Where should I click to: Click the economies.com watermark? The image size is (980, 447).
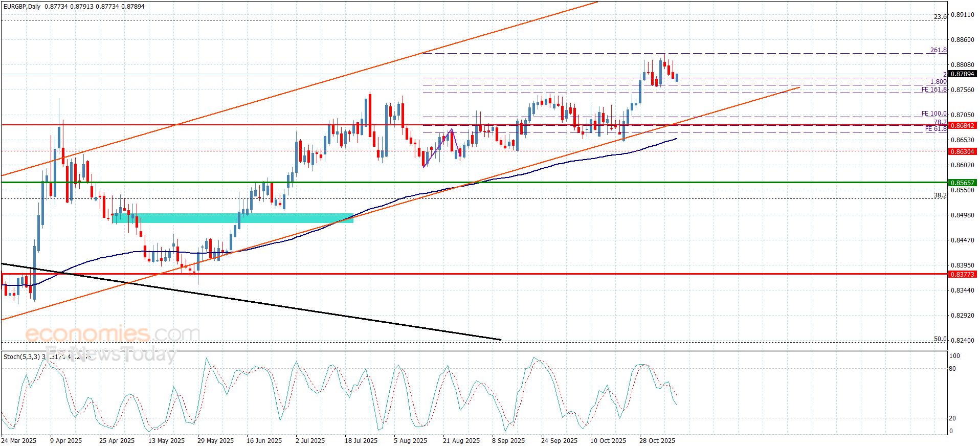pos(113,334)
